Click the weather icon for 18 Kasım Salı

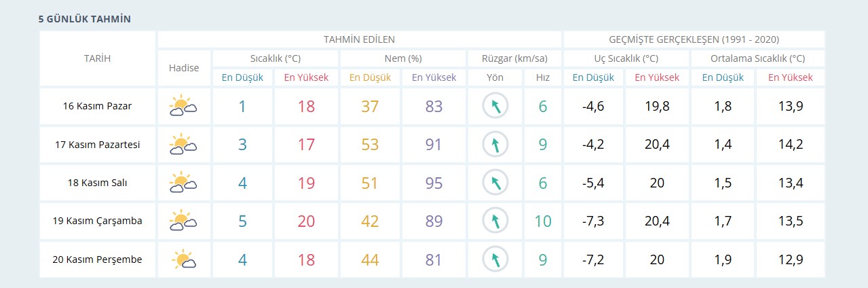pos(183,183)
